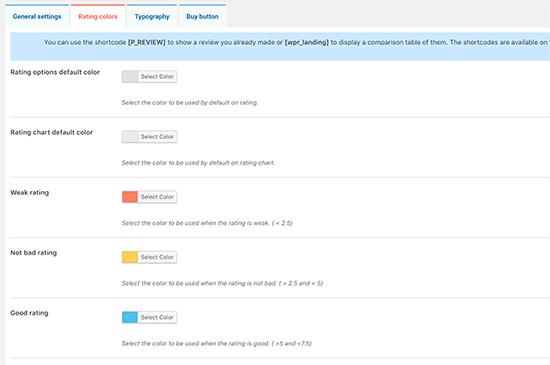Click the description 'Select the color to be used by default on rating.'
The width and height of the screenshot is (550, 365).
coord(190,102)
